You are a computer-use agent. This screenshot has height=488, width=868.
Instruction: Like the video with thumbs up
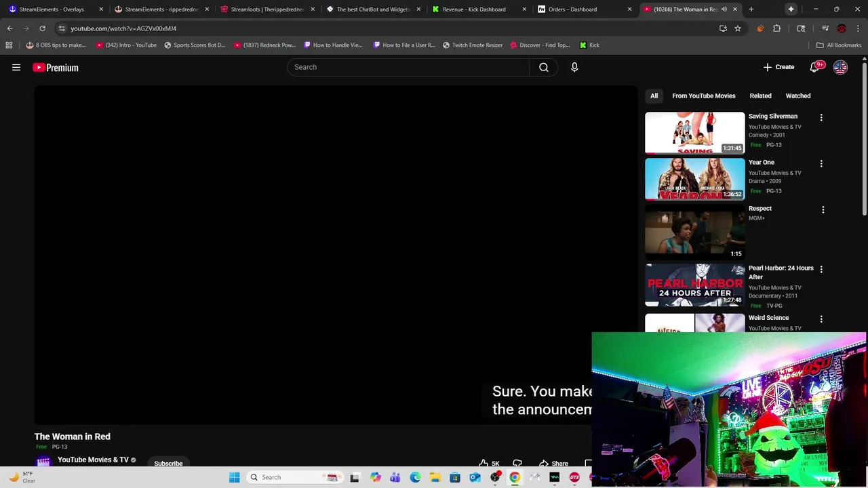[x=490, y=464]
